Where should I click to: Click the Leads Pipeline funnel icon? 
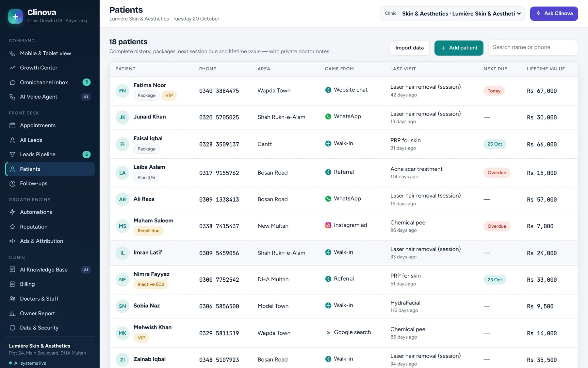12,154
